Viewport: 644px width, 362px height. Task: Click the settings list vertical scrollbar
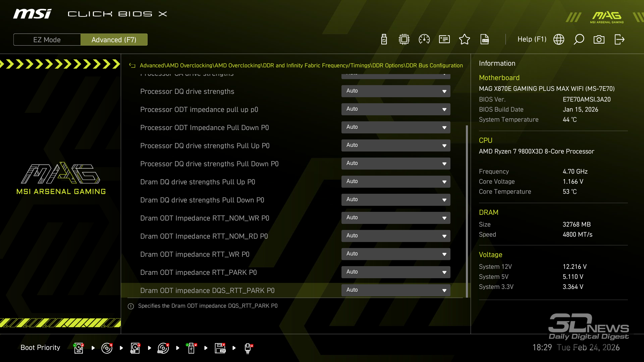pos(467,211)
